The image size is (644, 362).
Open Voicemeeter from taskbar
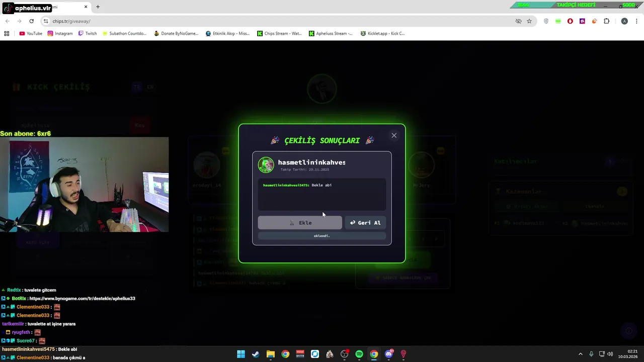300,354
